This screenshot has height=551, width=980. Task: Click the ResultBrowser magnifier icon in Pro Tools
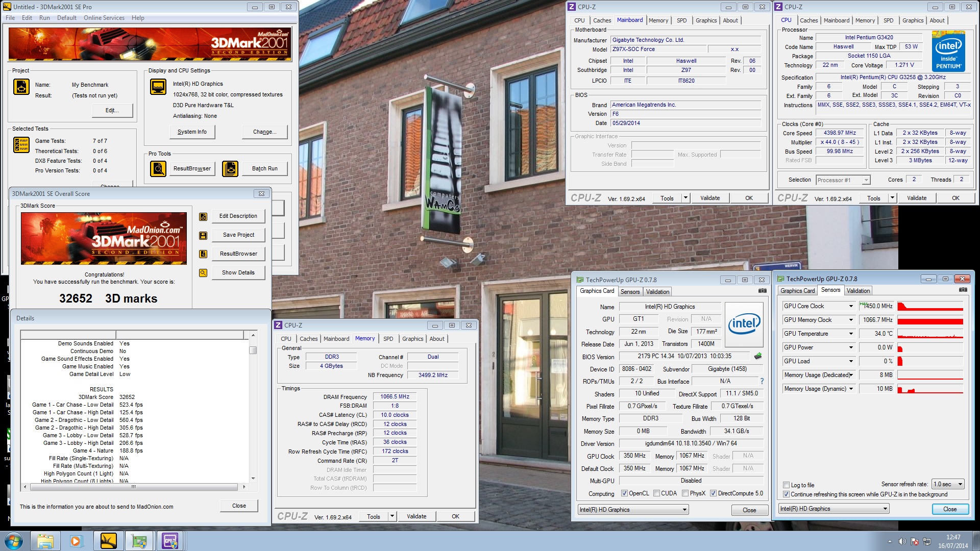pyautogui.click(x=158, y=168)
